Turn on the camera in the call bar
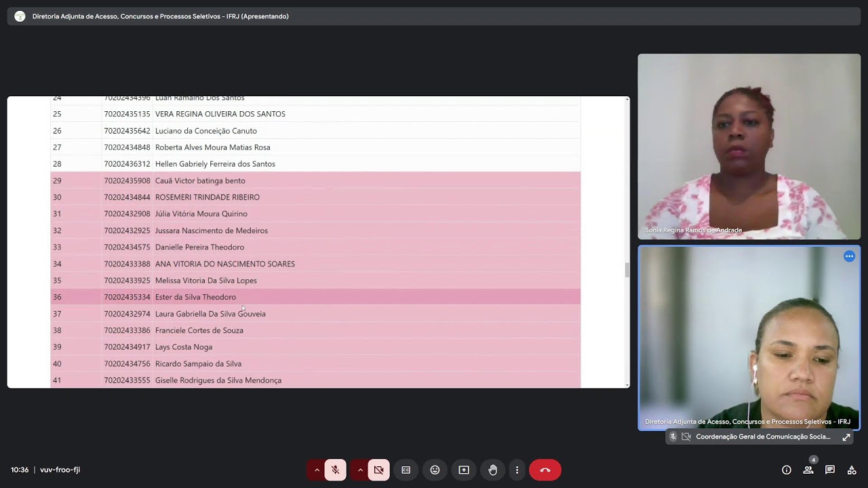This screenshot has height=488, width=868. [x=379, y=470]
